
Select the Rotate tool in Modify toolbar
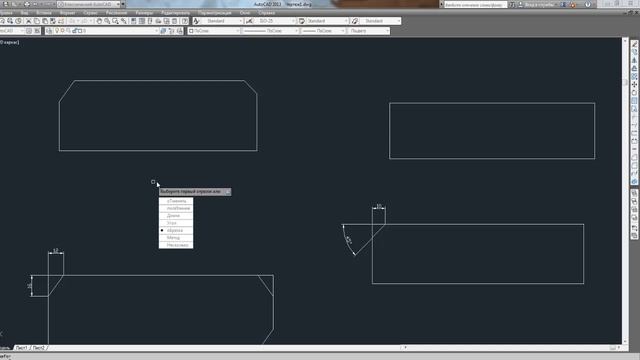tap(634, 93)
